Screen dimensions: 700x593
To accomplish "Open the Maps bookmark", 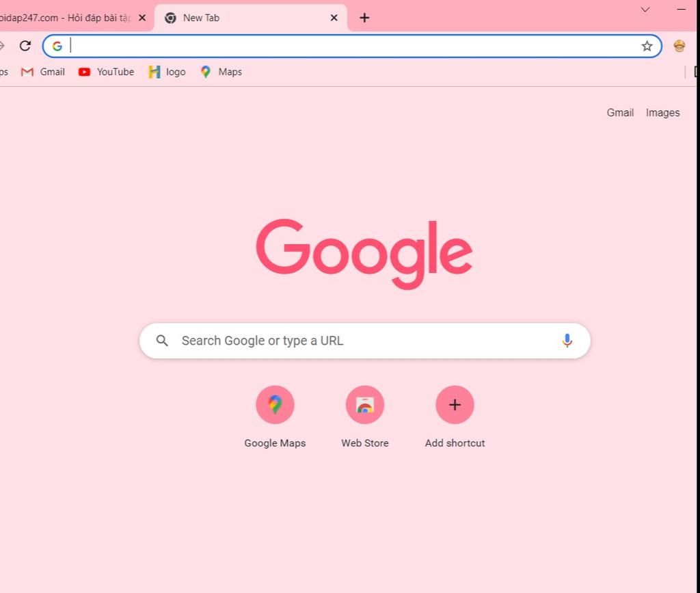I will (x=221, y=72).
